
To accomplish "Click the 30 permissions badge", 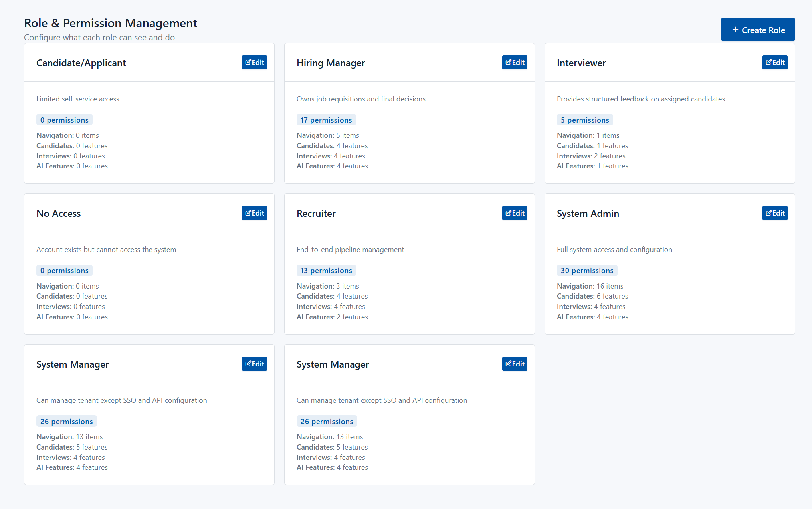I will tap(586, 271).
